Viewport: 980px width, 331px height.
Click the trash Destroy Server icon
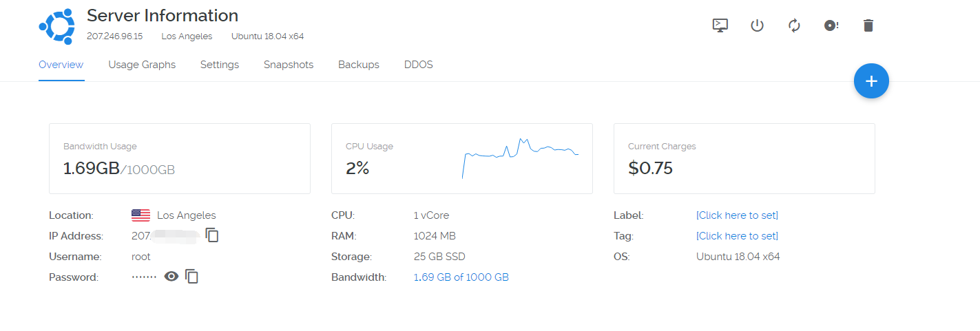click(x=868, y=25)
